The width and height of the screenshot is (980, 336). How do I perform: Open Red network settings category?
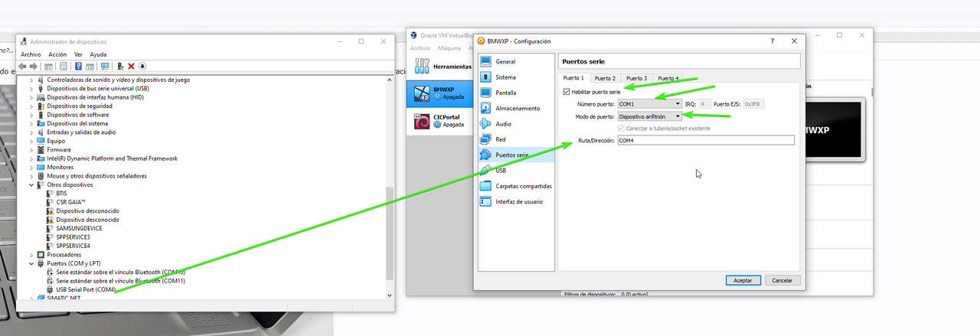(x=515, y=139)
